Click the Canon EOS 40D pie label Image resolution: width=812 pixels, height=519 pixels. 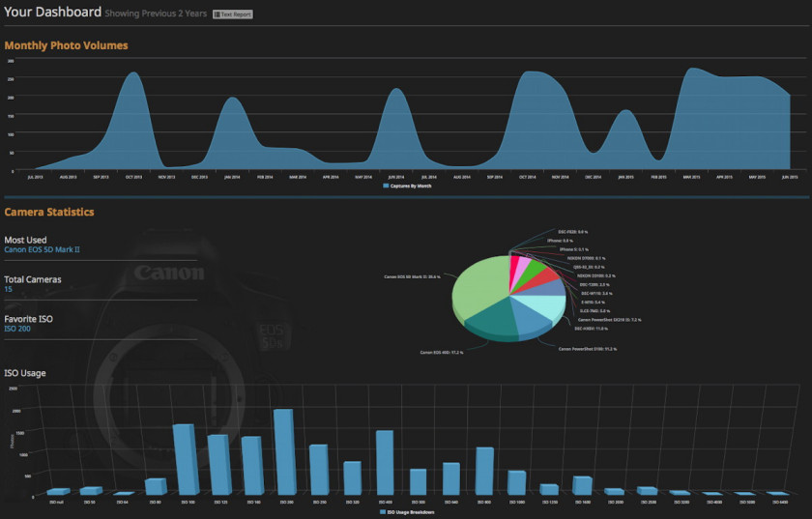[x=441, y=352]
